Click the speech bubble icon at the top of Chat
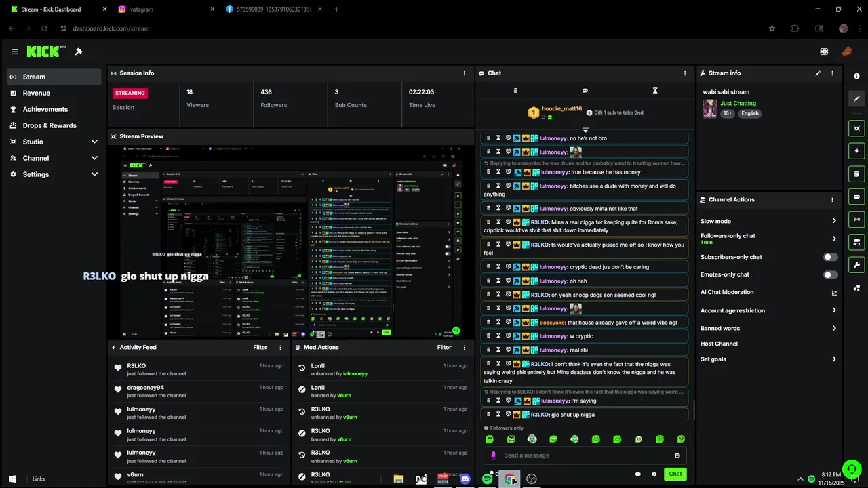 click(585, 90)
